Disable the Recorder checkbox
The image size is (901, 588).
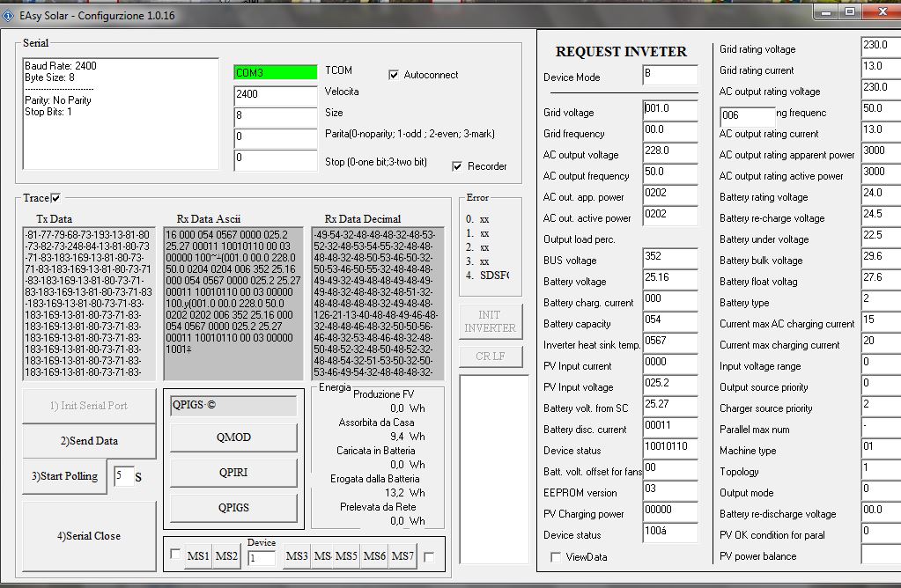click(x=457, y=166)
